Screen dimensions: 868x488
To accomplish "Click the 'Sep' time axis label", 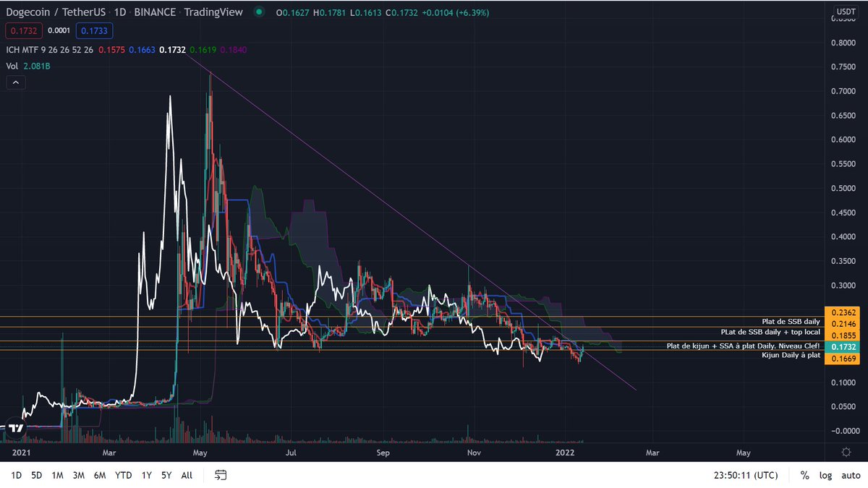I will click(x=383, y=453).
